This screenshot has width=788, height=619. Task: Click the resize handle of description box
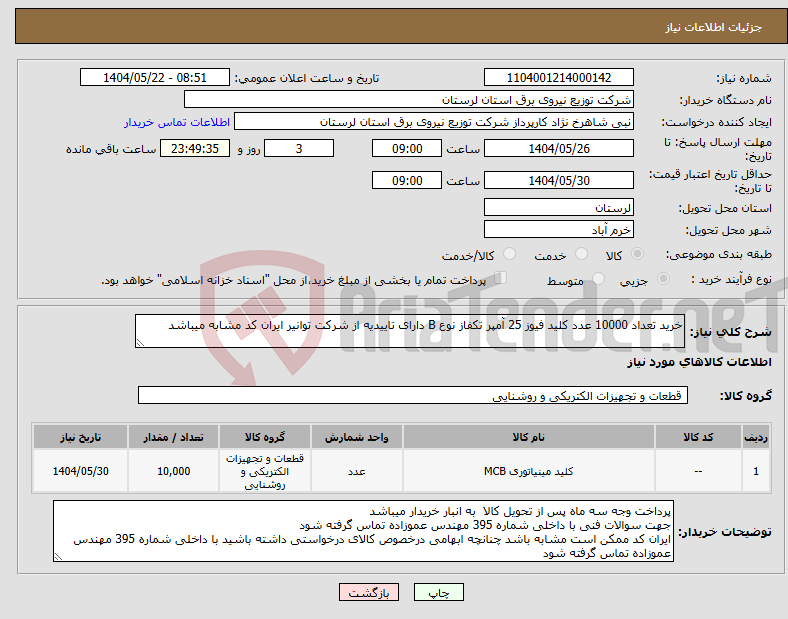140,343
